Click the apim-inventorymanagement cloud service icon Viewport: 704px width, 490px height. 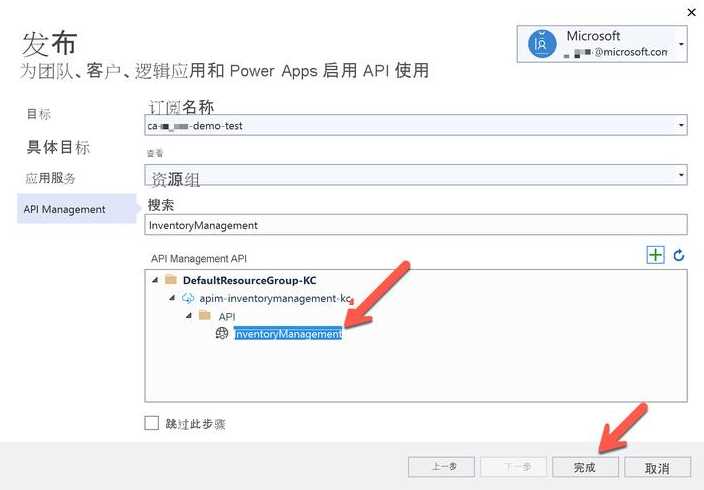[x=188, y=298]
